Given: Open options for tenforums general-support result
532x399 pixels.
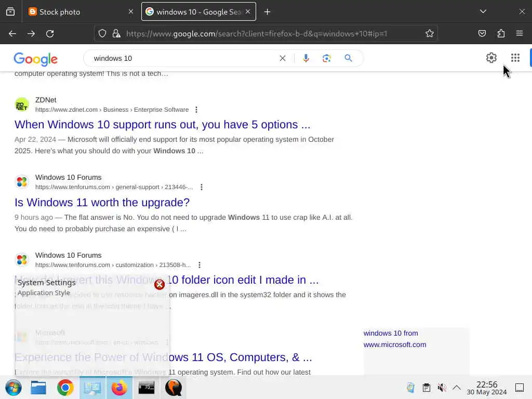Looking at the screenshot, I should pos(202,187).
